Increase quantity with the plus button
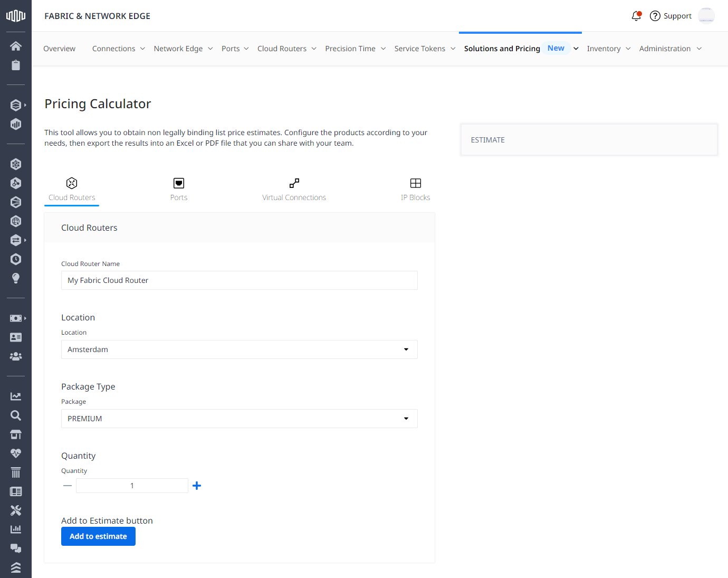Image resolution: width=728 pixels, height=578 pixels. click(197, 486)
